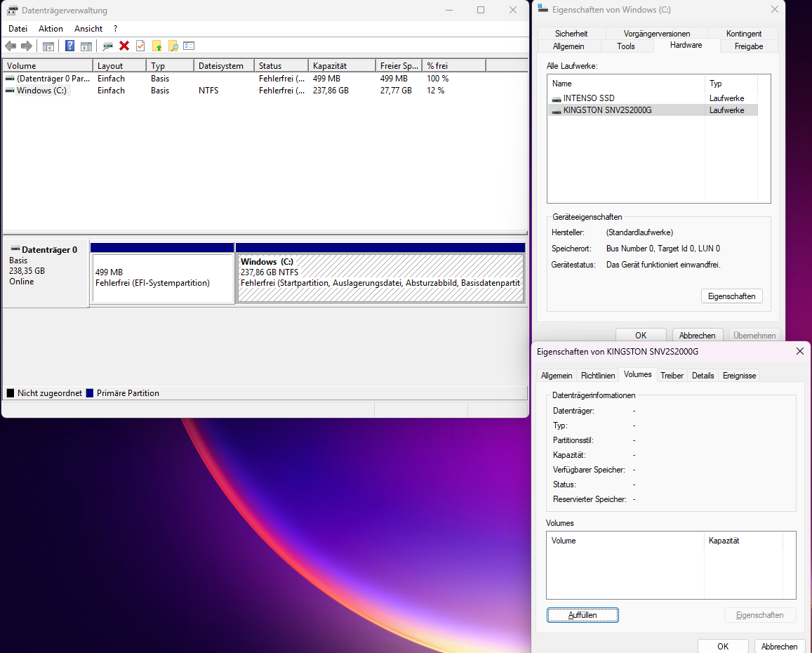Toggle the console tree pane icon
This screenshot has height=653, width=812.
(x=48, y=46)
